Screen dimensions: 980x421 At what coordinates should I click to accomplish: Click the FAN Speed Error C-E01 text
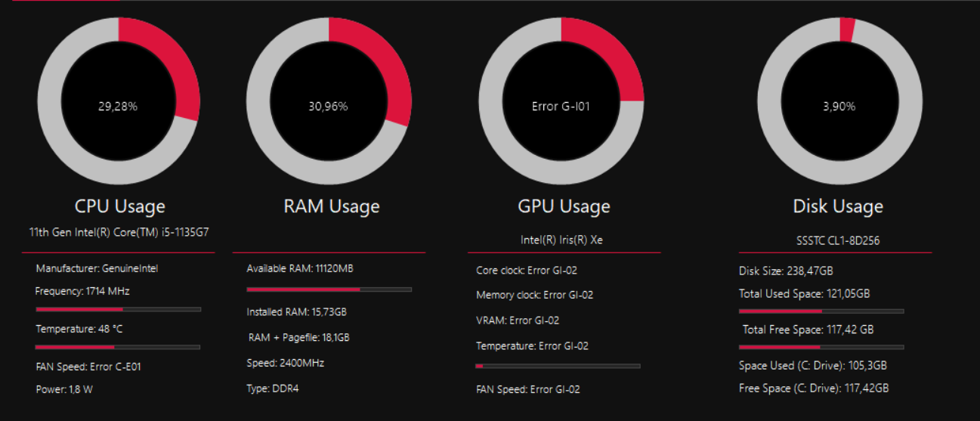click(x=88, y=367)
